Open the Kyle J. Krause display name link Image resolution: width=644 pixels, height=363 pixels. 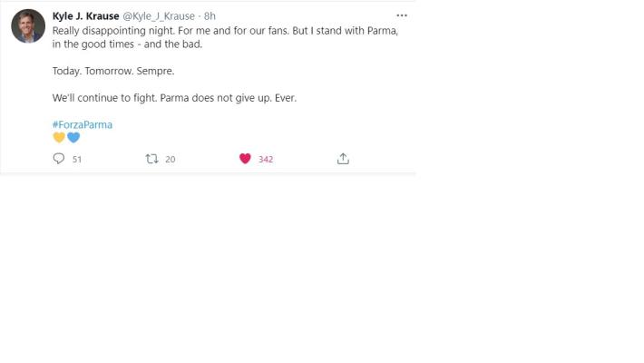(x=86, y=16)
